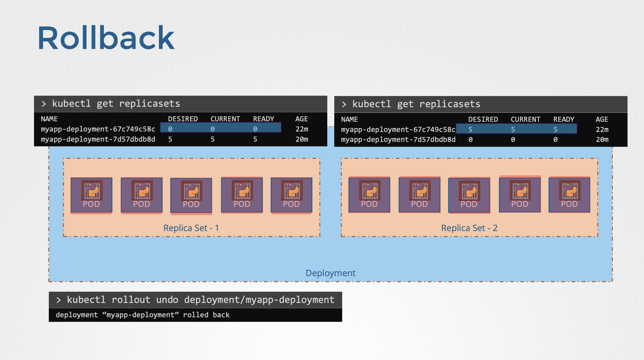Select the middle POD icon in Replica Set 1
Viewport: 644px width, 360px height.
(191, 195)
